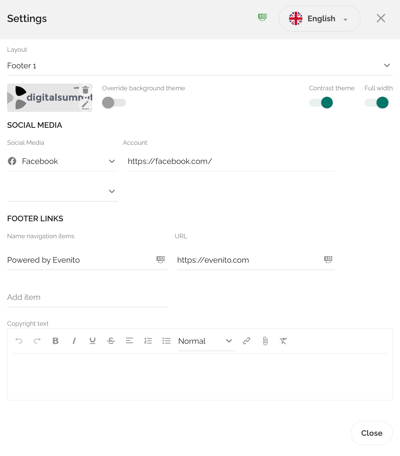400x456 pixels.
Task: Click the Bold formatting icon
Action: (55, 341)
